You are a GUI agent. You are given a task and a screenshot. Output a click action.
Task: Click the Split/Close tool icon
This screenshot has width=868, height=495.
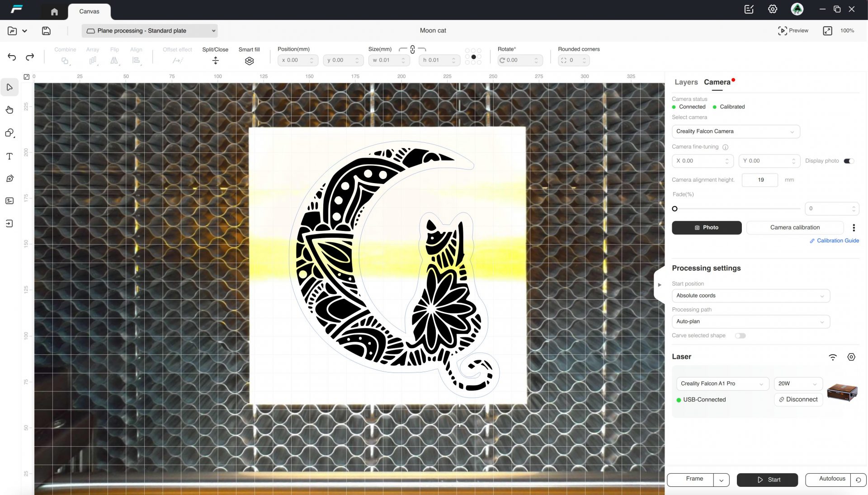pyautogui.click(x=215, y=61)
